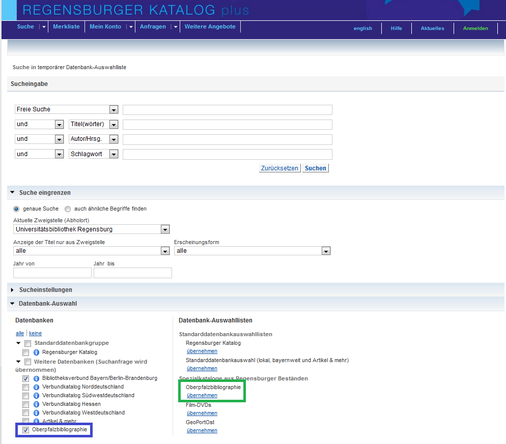Expand Anfragen menu dropdown arrow
This screenshot has width=506, height=444.
tap(176, 27)
